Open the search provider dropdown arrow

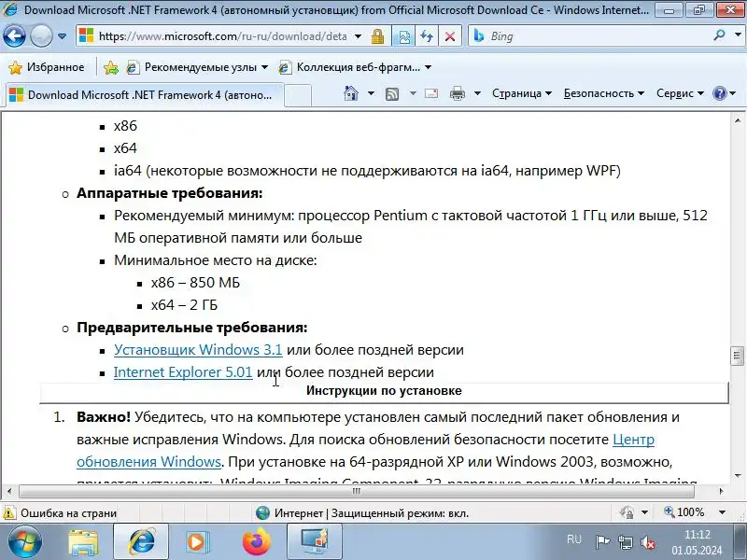738,35
